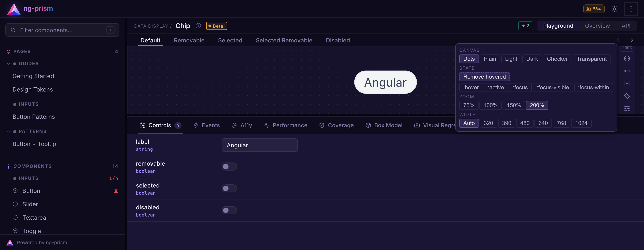Toggle the removable boolean switch
This screenshot has width=644, height=250.
(229, 167)
